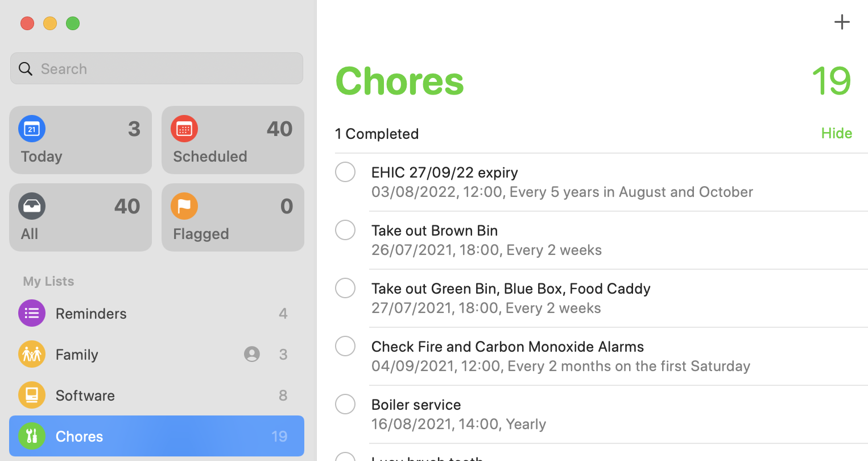
Task: Select the Take out Green Bin reminder title
Action: click(511, 289)
